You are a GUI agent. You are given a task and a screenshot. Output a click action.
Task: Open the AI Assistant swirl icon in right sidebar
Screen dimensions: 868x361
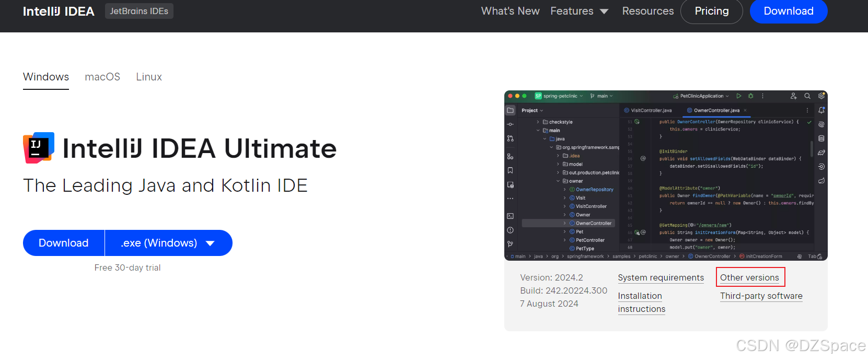pyautogui.click(x=821, y=124)
